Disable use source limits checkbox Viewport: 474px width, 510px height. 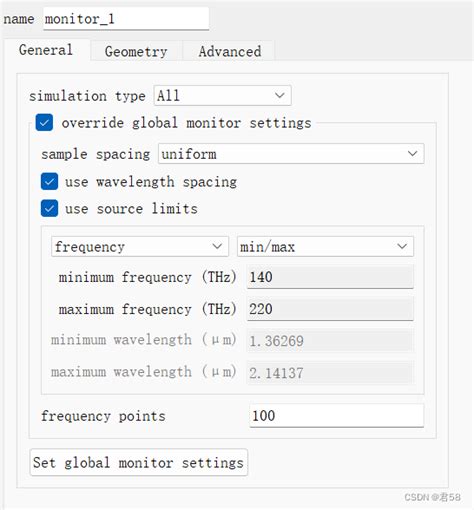[x=49, y=209]
